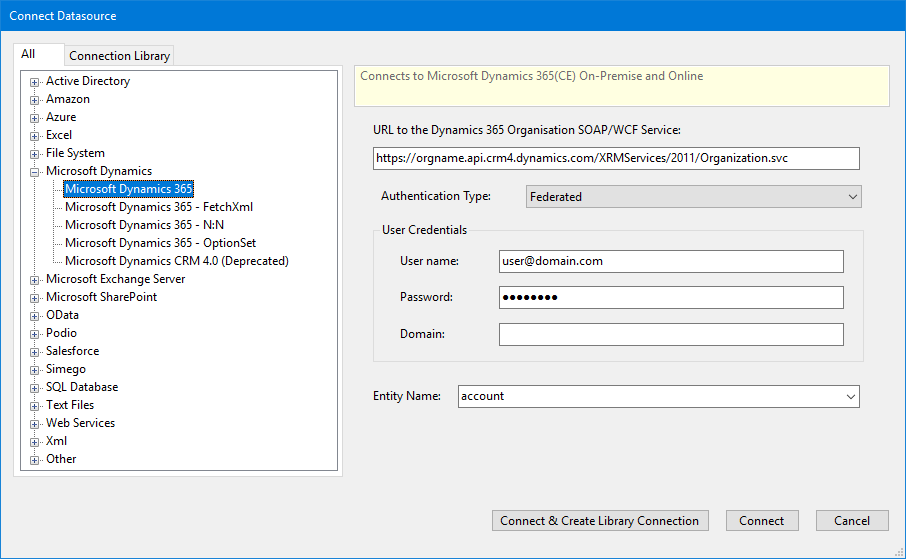This screenshot has height=559, width=906.
Task: Select the Other label in tree
Action: [x=61, y=458]
